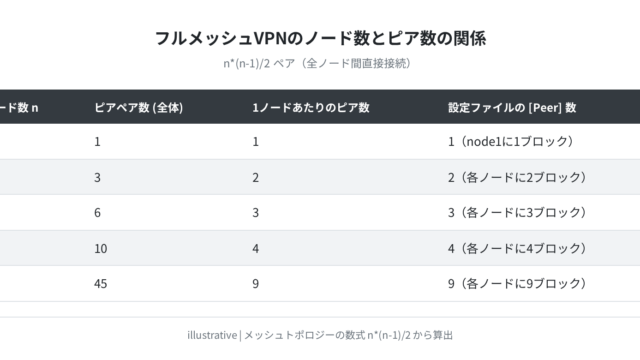Image resolution: width=640 pixels, height=360 pixels.
Task: Click the footer note about メッシュトポロジー
Action: click(320, 335)
